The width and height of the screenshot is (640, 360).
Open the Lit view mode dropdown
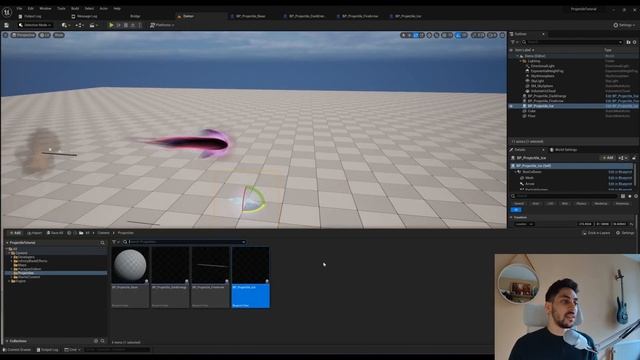pos(44,36)
